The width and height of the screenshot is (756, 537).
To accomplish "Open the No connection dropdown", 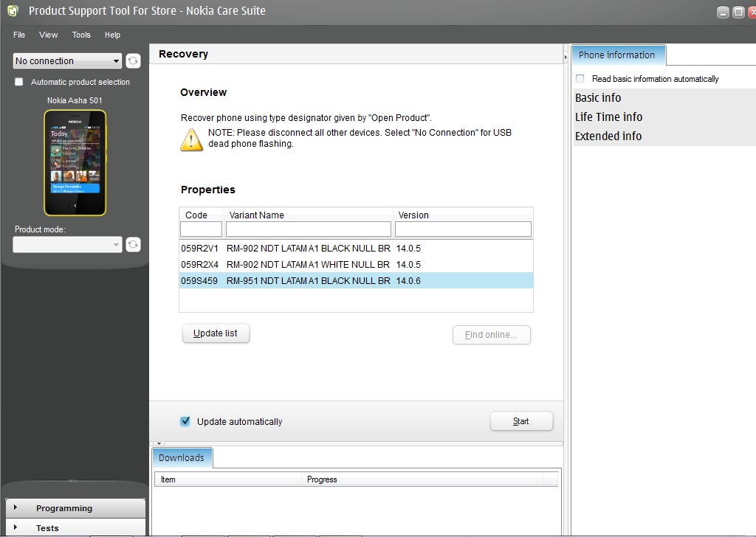I will point(67,61).
